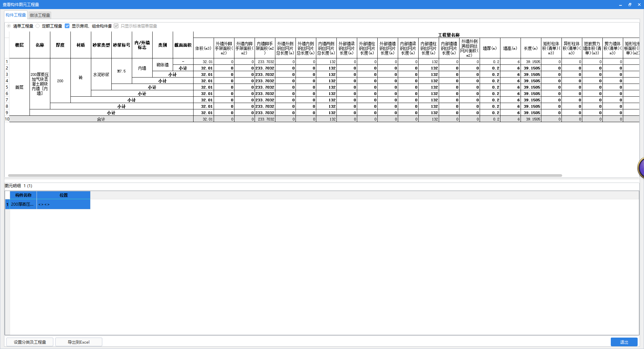Click the 位置 header in detail list

point(64,195)
